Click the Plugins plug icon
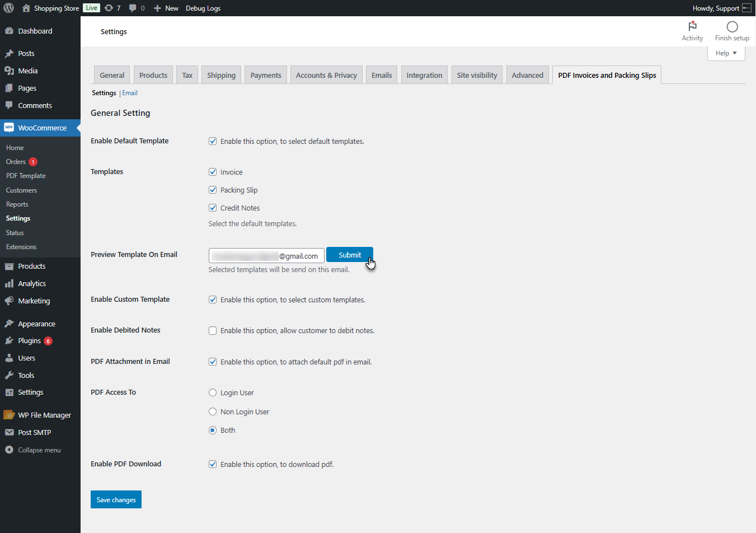This screenshot has width=756, height=533. coord(9,340)
